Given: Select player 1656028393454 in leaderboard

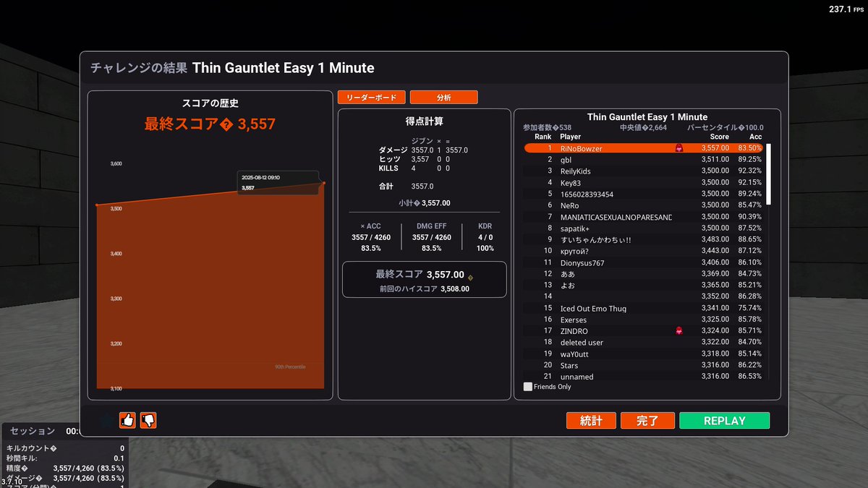Looking at the screenshot, I should (644, 194).
